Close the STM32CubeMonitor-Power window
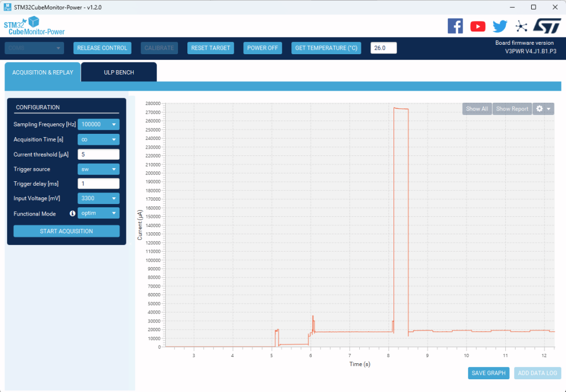The image size is (566, 392). pyautogui.click(x=555, y=7)
